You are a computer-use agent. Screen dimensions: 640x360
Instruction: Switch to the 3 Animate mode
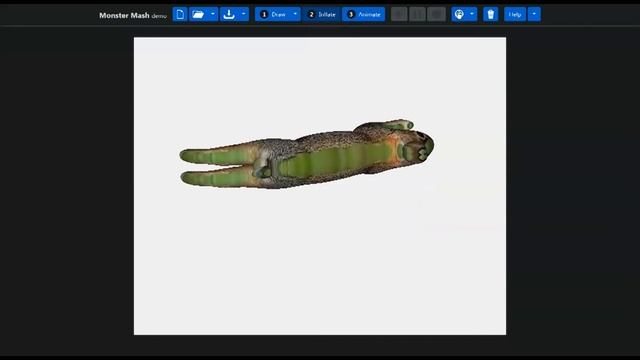(364, 14)
